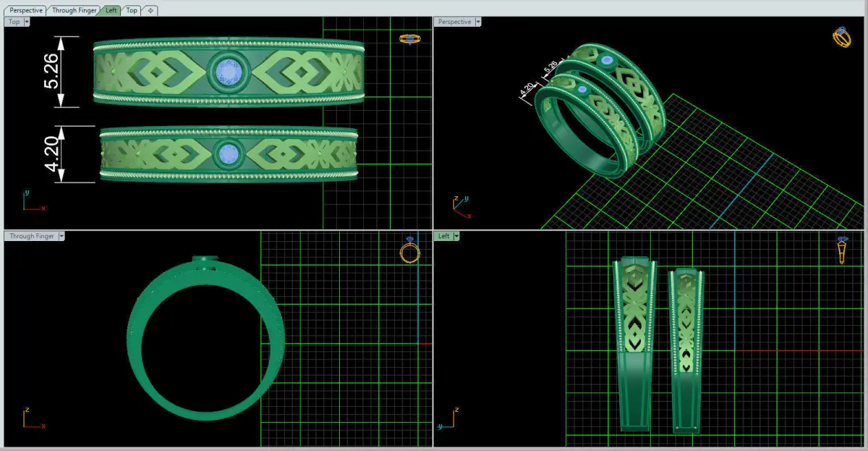The image size is (868, 451).
Task: Click the Perspective viewport title label
Action: (454, 22)
